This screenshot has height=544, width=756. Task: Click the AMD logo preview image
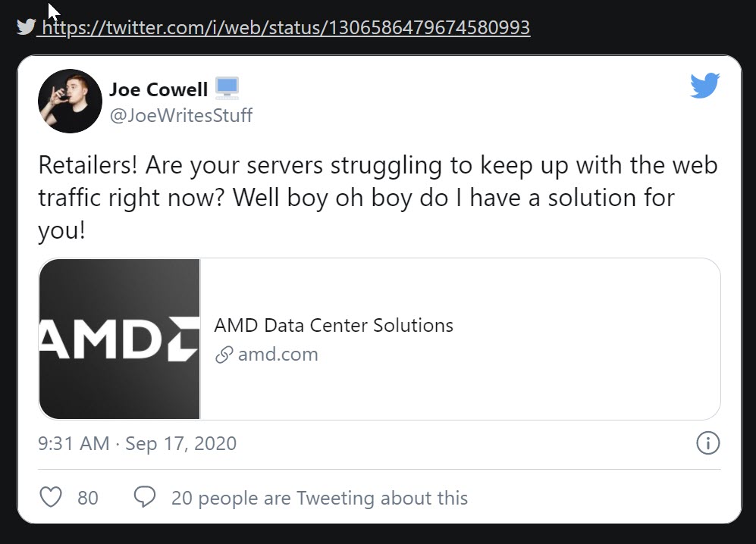120,339
